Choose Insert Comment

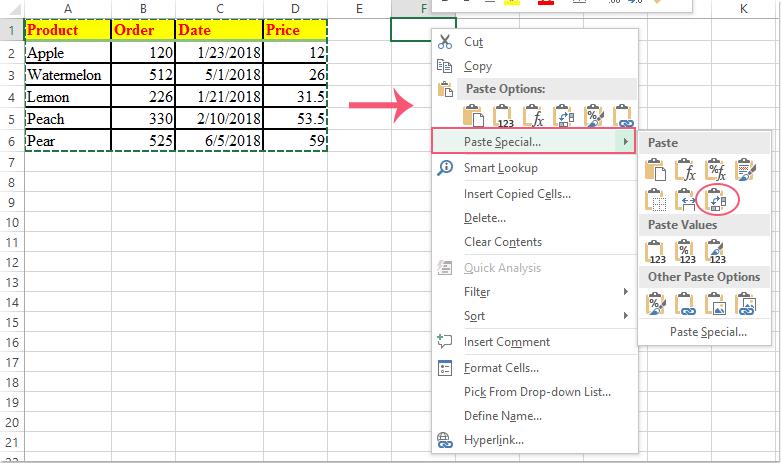tap(535, 342)
